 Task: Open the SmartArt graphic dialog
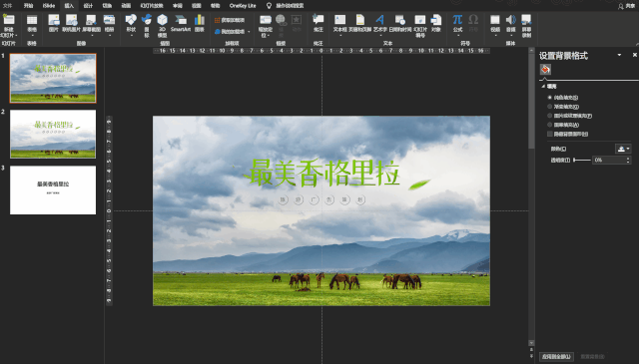(x=181, y=23)
